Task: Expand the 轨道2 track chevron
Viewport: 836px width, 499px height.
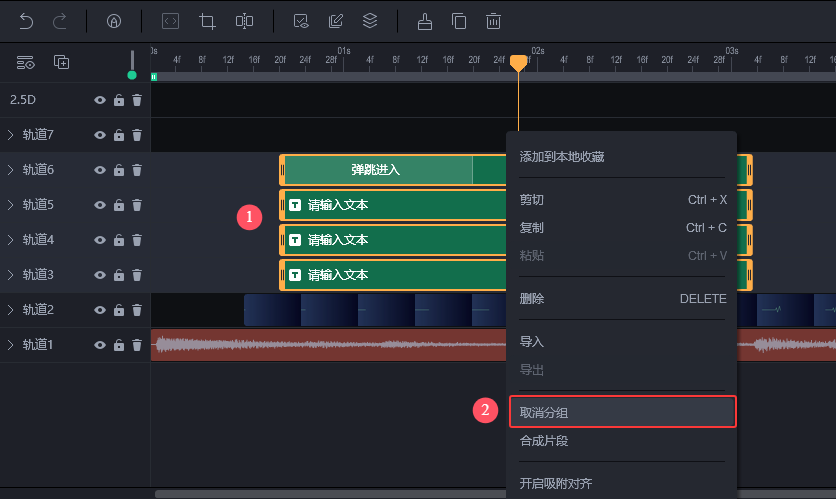Action: (11, 310)
